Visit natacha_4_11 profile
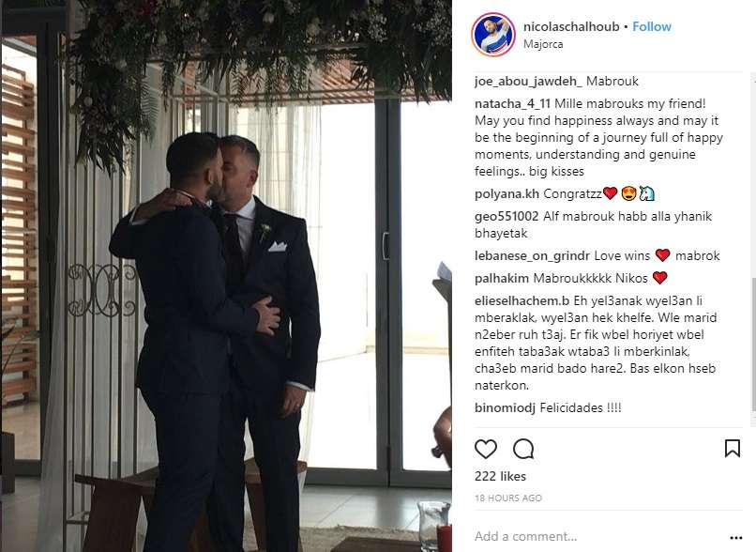Screen dimensions: 756x552 pos(512,104)
